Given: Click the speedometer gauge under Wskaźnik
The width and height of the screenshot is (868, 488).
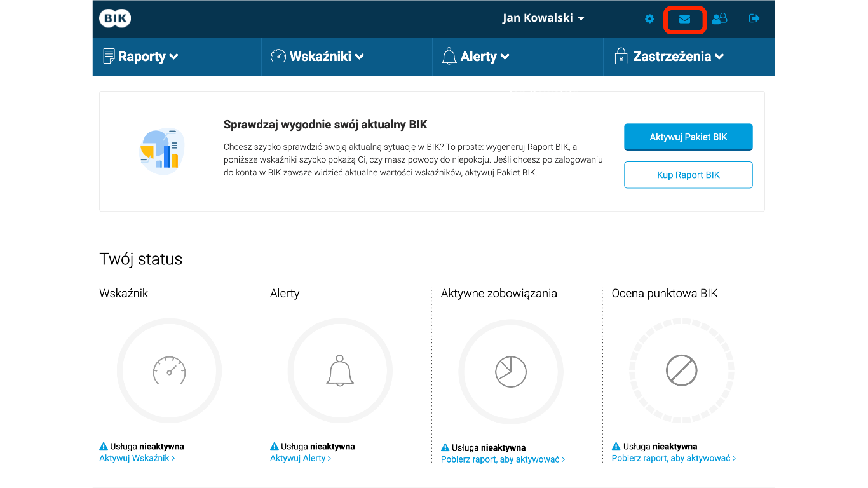Looking at the screenshot, I should click(x=169, y=371).
